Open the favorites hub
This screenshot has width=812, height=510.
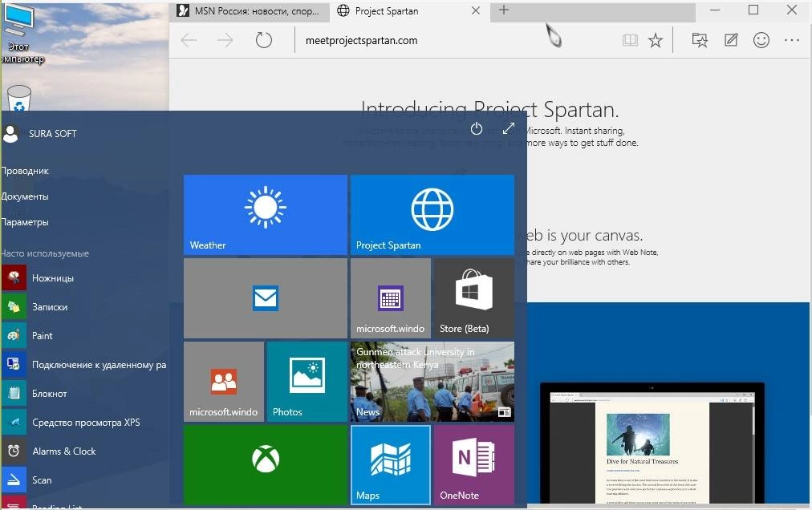click(700, 40)
